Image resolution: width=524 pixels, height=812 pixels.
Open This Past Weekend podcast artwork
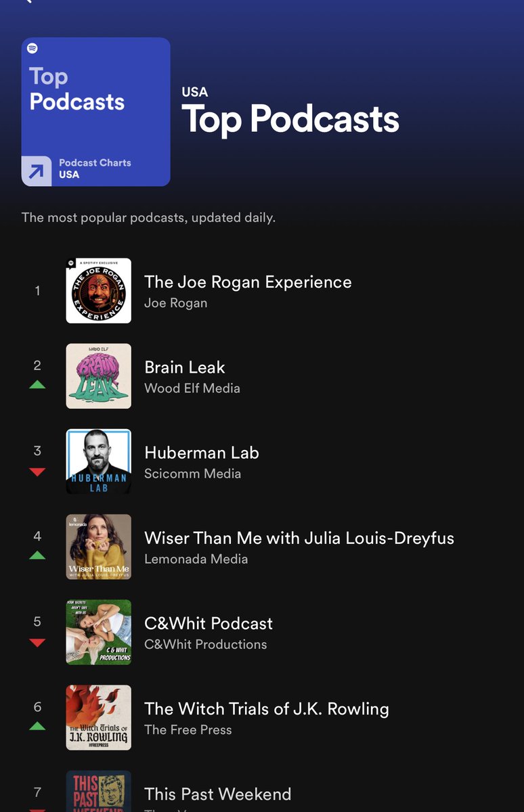[99, 791]
